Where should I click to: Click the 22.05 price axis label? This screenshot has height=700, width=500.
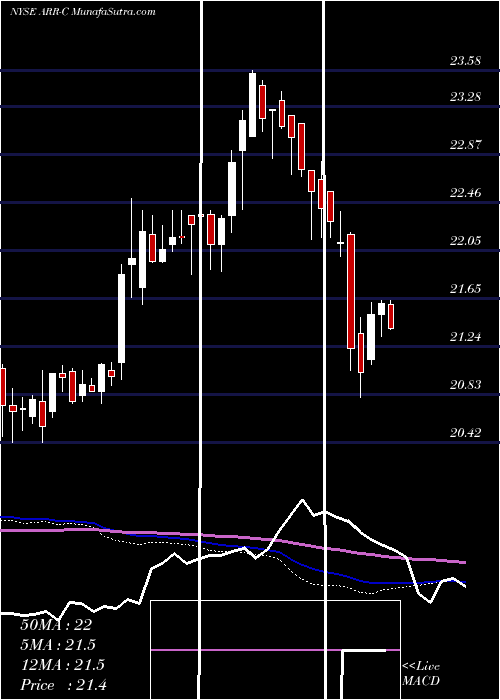coord(465,241)
